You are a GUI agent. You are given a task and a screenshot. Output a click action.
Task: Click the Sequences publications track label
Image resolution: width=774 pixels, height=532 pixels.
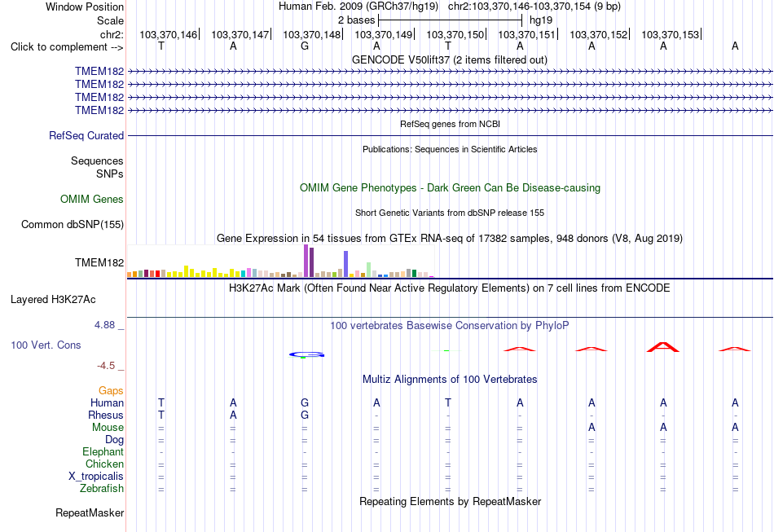coord(97,160)
